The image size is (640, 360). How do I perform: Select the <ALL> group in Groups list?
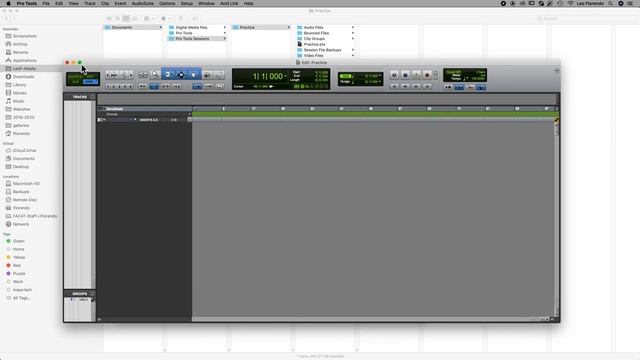[x=83, y=300]
